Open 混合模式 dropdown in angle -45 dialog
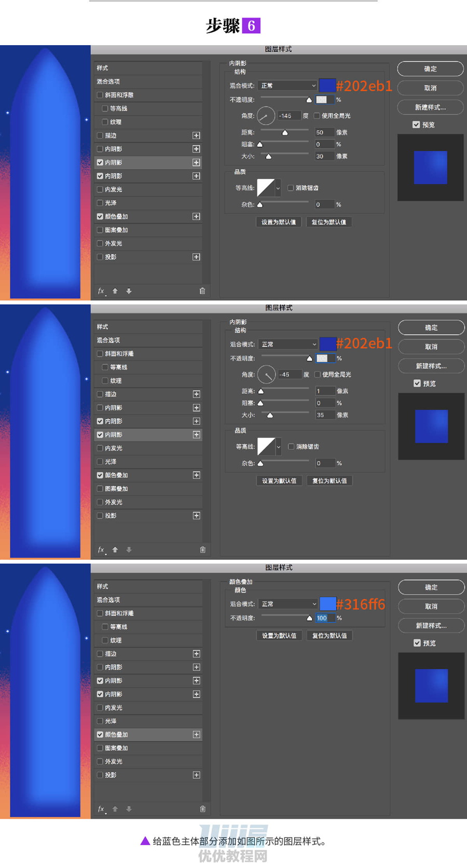The width and height of the screenshot is (467, 868). pyautogui.click(x=288, y=344)
